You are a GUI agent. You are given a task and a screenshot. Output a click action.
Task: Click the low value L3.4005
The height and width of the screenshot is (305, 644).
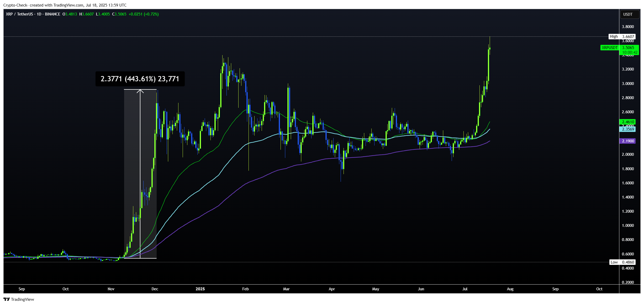point(103,14)
